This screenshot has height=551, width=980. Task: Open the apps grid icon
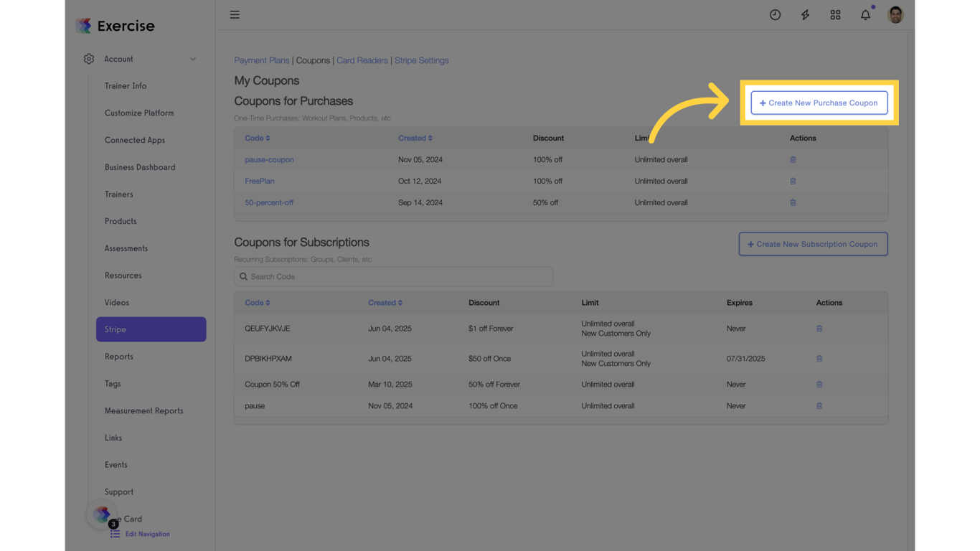pos(835,14)
